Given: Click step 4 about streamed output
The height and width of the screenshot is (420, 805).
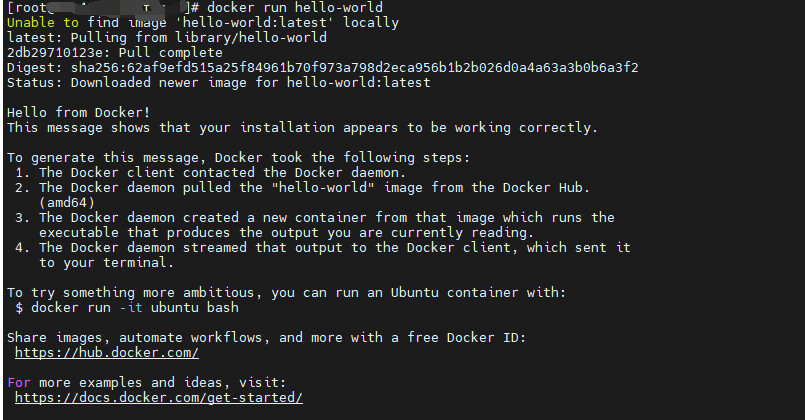Looking at the screenshot, I should point(323,255).
